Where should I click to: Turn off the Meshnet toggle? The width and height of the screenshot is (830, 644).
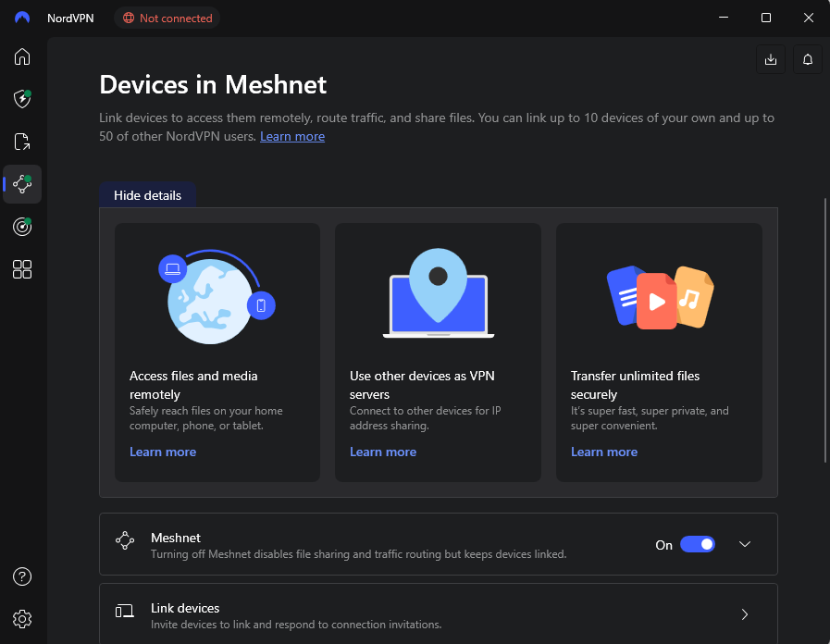(x=698, y=544)
